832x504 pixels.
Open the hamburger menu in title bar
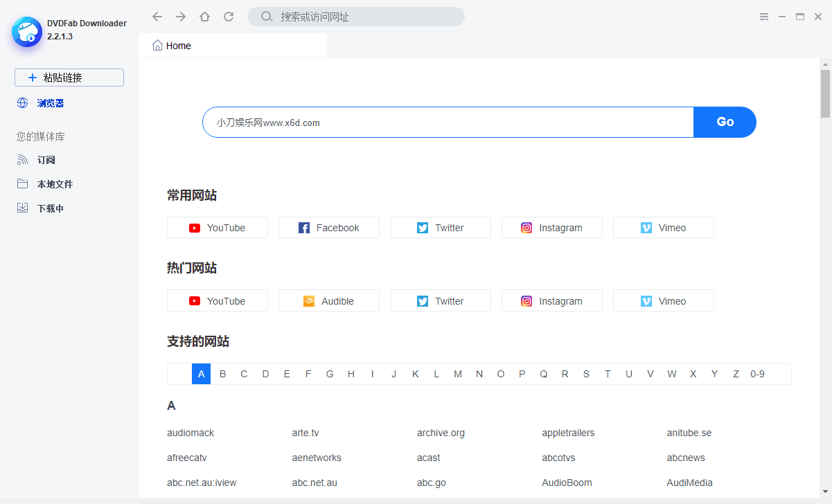pyautogui.click(x=764, y=17)
